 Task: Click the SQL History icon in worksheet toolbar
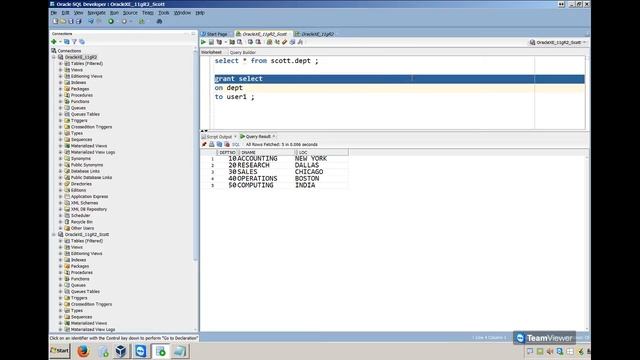[x=292, y=42]
